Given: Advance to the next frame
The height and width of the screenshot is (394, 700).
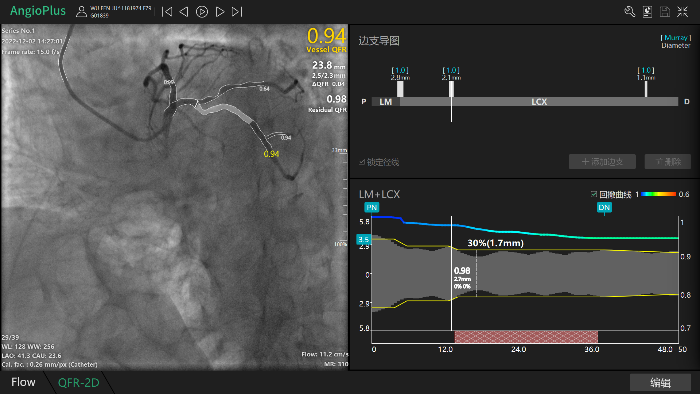Looking at the screenshot, I should (220, 12).
